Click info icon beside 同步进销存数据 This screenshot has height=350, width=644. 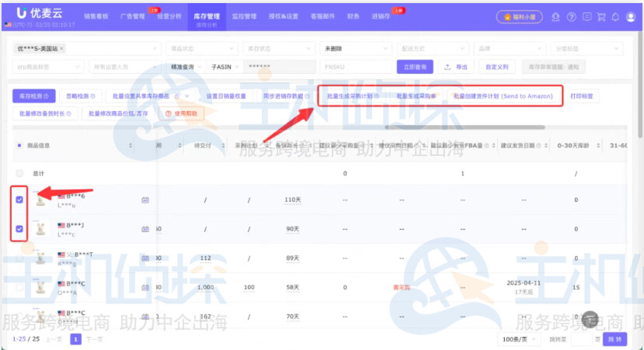[307, 96]
